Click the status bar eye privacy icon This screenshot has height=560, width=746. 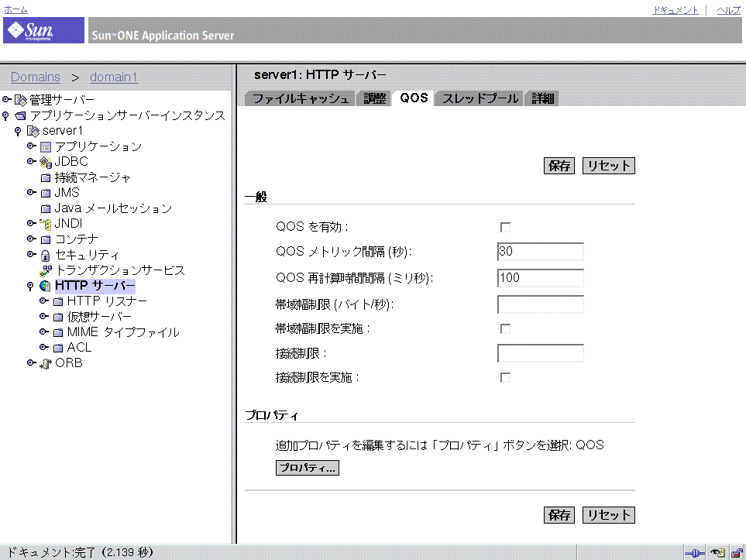717,553
